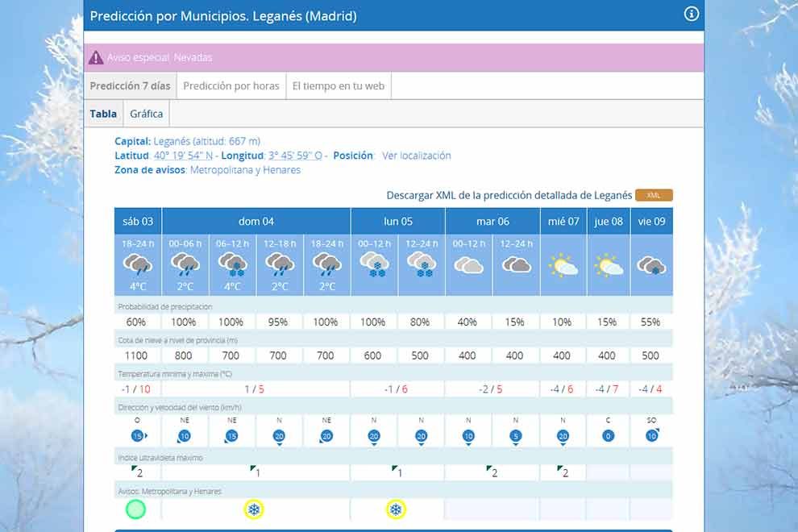Click the rain cloud icon for sáb 03
Image resolution: width=798 pixels, height=532 pixels.
(x=138, y=264)
